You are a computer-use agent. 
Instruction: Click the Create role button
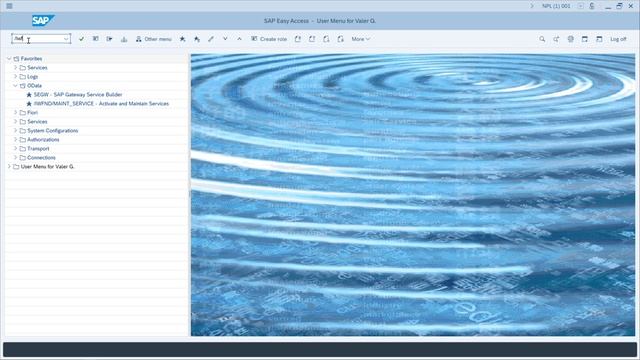click(x=269, y=39)
